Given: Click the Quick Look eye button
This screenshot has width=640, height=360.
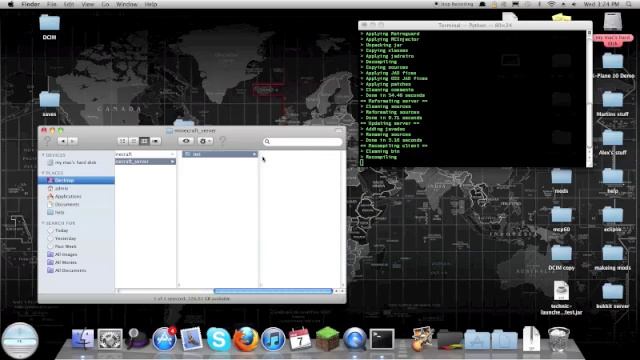Looking at the screenshot, I should [x=186, y=141].
